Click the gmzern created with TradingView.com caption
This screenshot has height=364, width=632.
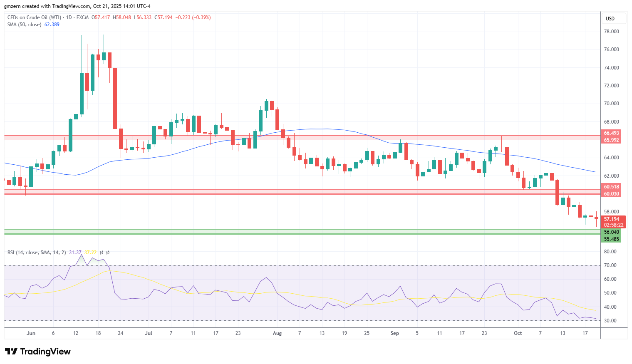point(77,6)
